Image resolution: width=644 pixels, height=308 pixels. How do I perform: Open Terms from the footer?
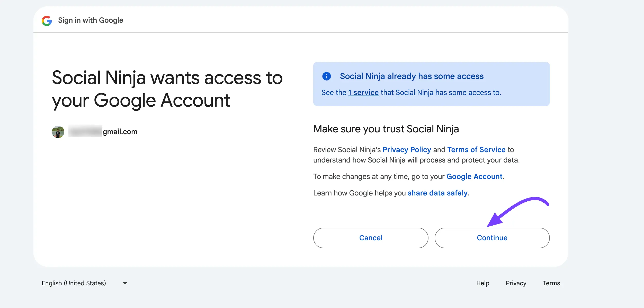click(x=551, y=283)
